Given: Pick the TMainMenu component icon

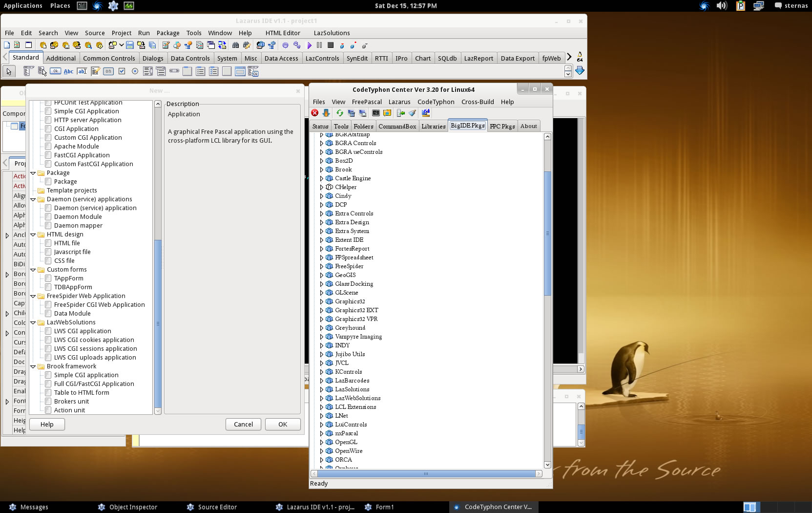Looking at the screenshot, I should [28, 71].
